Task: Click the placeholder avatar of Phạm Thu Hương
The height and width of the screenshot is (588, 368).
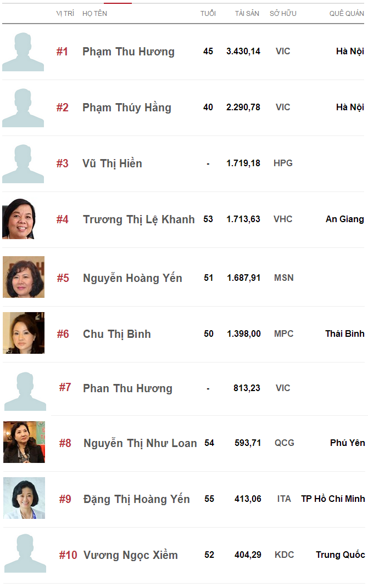Action: pos(23,52)
